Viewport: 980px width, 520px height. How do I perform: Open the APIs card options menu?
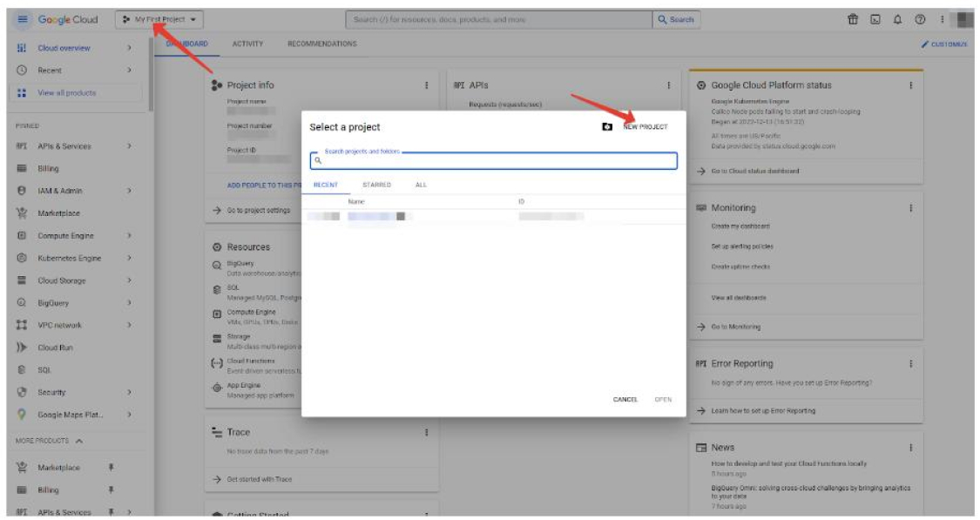pyautogui.click(x=669, y=85)
